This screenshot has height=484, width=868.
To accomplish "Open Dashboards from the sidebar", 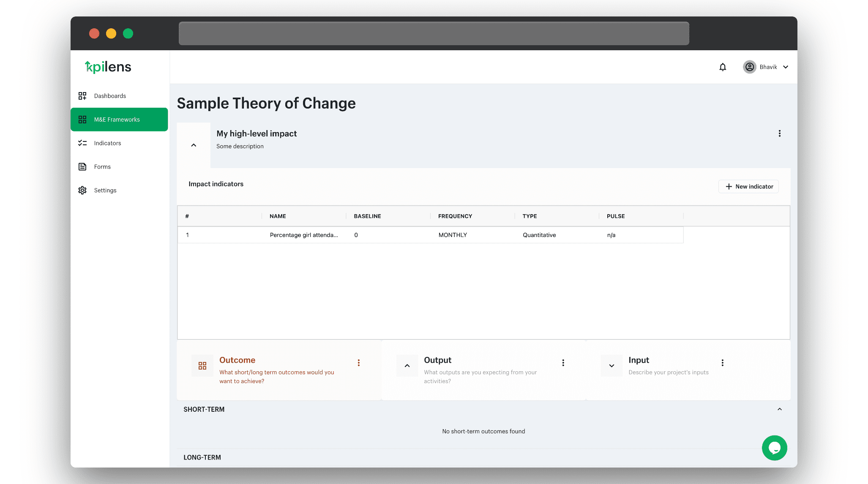I will [x=110, y=96].
